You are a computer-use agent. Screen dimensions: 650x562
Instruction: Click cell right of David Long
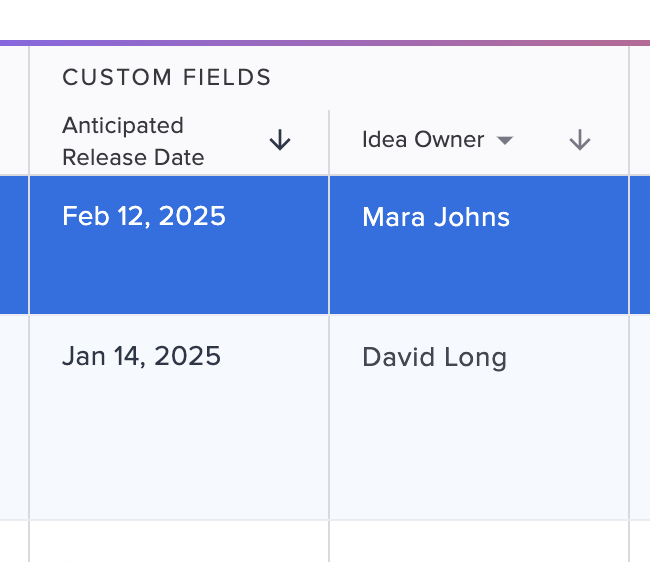pos(640,417)
